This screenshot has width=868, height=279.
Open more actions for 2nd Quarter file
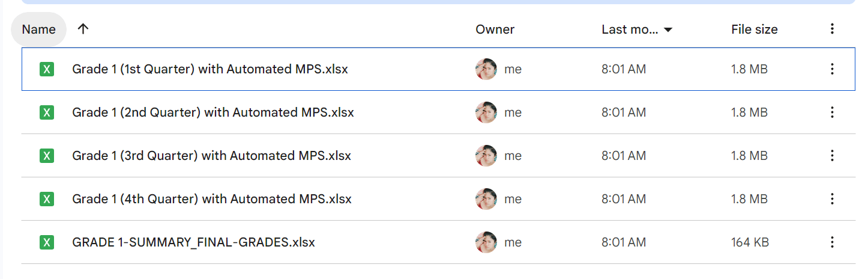tap(832, 112)
